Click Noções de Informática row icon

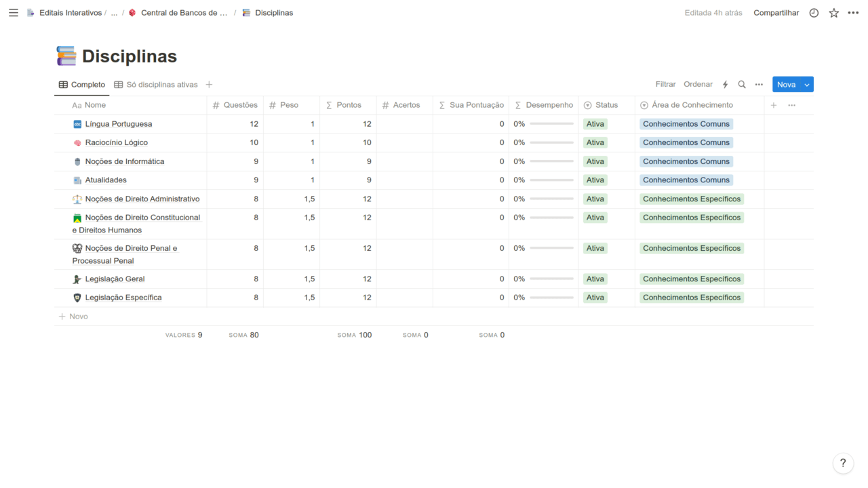click(77, 161)
